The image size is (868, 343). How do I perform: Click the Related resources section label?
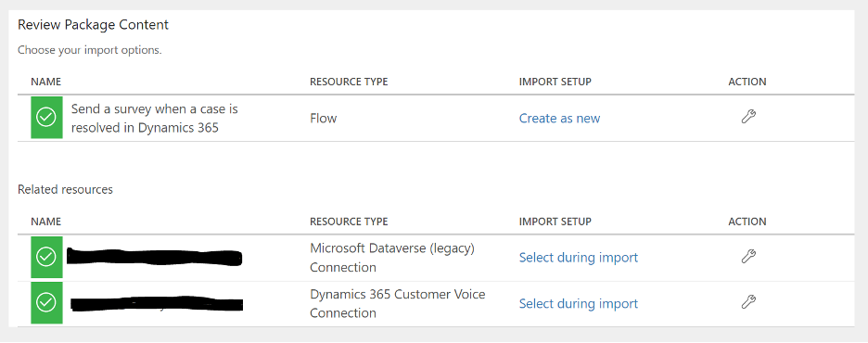pyautogui.click(x=65, y=190)
